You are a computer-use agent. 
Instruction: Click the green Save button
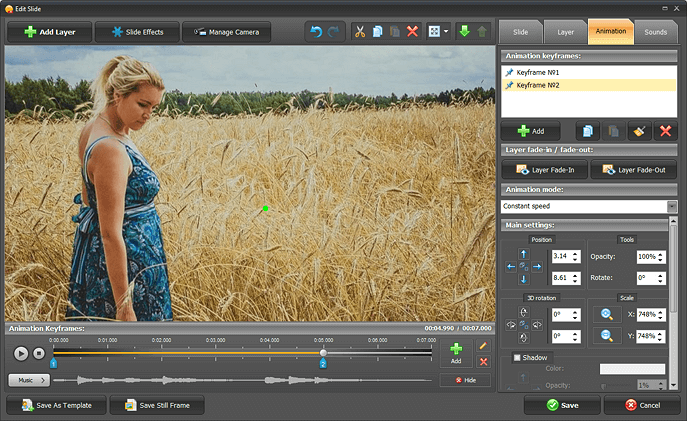pos(563,405)
